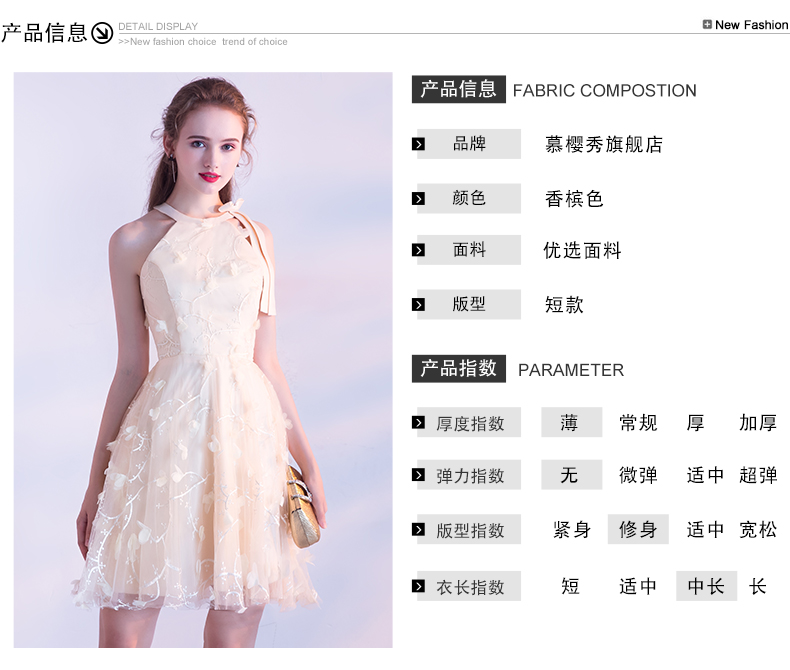Click the 颜色 label box
790x670 pixels.
469,198
